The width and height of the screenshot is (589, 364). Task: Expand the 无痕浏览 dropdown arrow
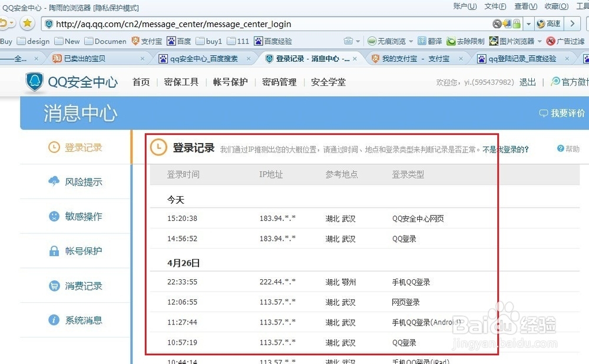point(411,41)
